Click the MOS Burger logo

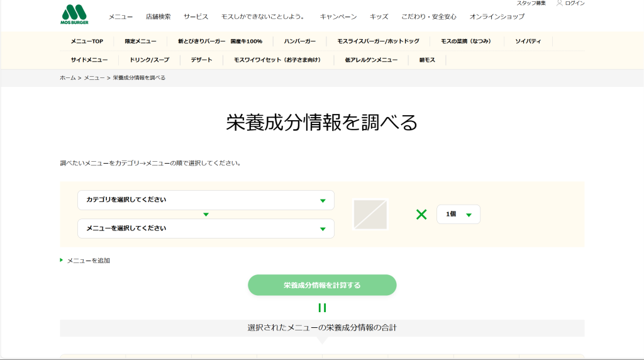pos(74,15)
